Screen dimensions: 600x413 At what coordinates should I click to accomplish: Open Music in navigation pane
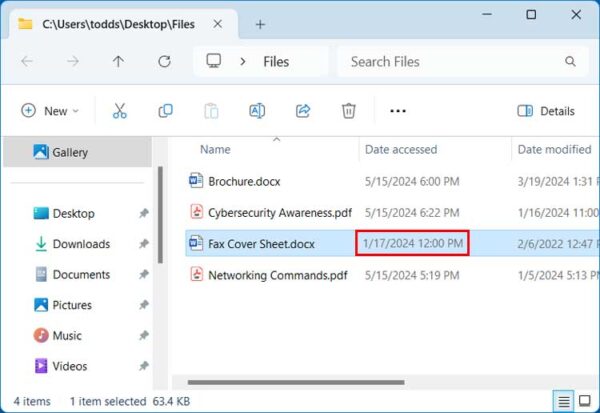pos(57,335)
